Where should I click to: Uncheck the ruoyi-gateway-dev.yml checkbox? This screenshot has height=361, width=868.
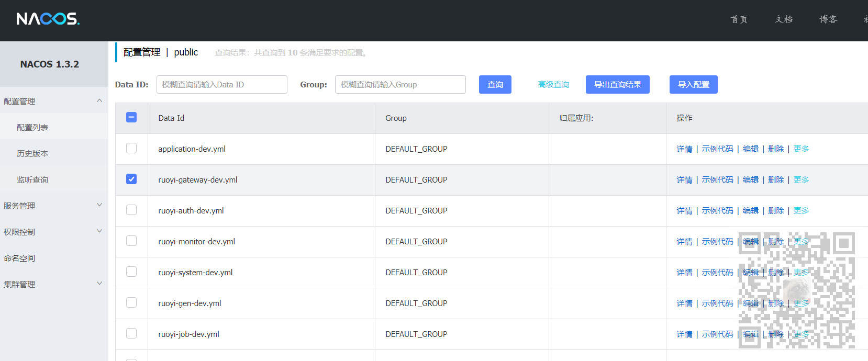coord(131,179)
